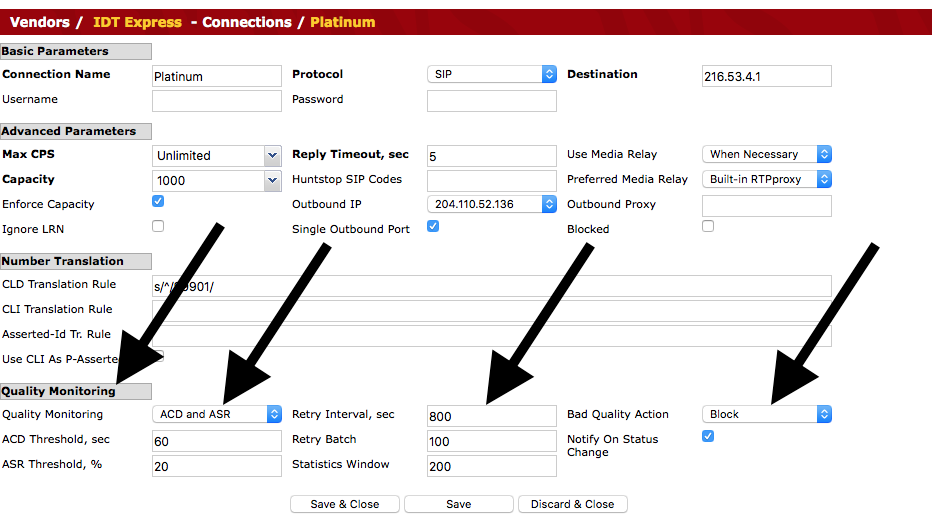The image size is (932, 529).
Task: Click the Outbound Proxy input field
Action: pos(766,206)
